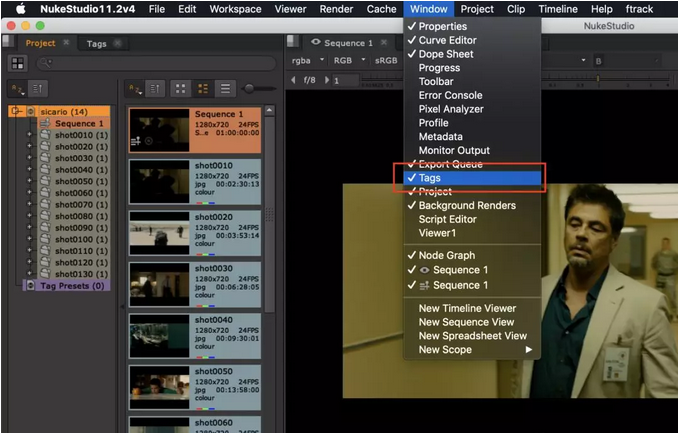The image size is (679, 433).
Task: Select Pixel Analyzer from the Window menu
Action: [x=472, y=109]
